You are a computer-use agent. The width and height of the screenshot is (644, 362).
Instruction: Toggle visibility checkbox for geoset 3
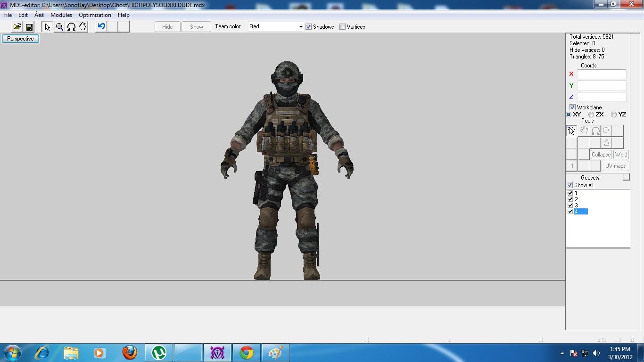570,206
